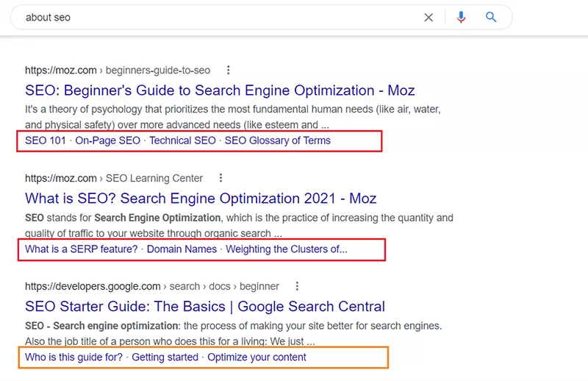
Task: Open three-dot menu for Beginner's Guide result
Action: (229, 71)
